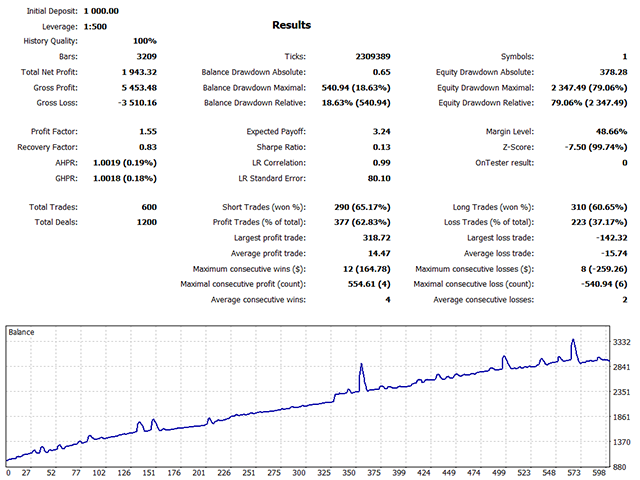Click the Margin Level value 48.66%

(x=607, y=131)
